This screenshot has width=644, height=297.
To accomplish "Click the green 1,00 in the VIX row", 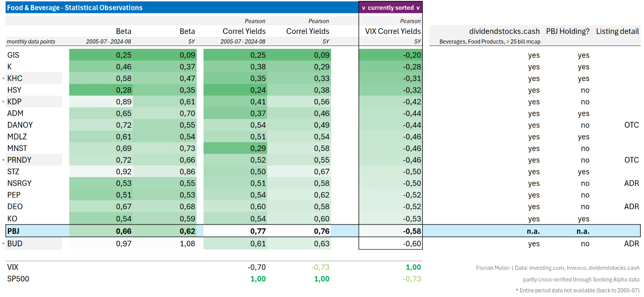I will [x=413, y=267].
